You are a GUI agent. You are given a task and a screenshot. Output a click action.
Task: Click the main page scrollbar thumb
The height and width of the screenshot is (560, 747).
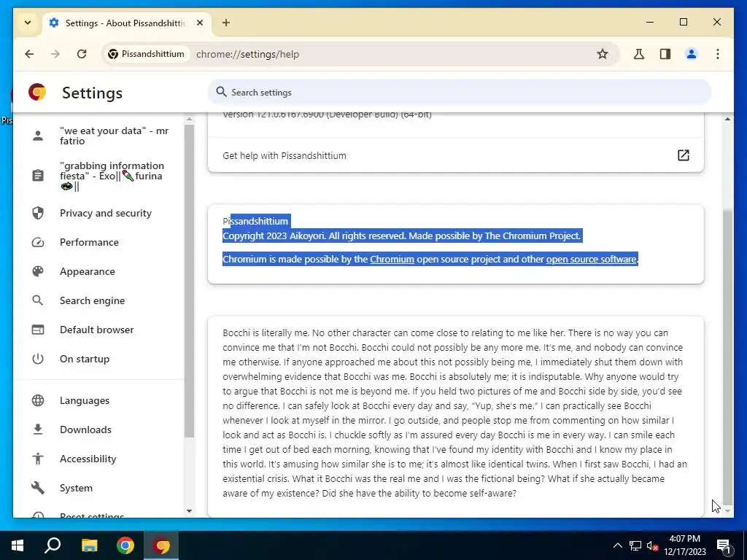click(x=727, y=357)
